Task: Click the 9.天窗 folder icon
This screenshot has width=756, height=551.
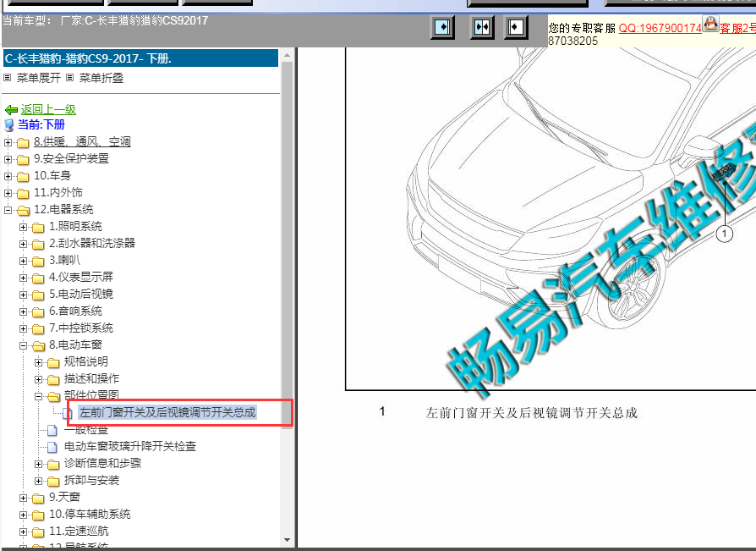Action: pos(38,498)
